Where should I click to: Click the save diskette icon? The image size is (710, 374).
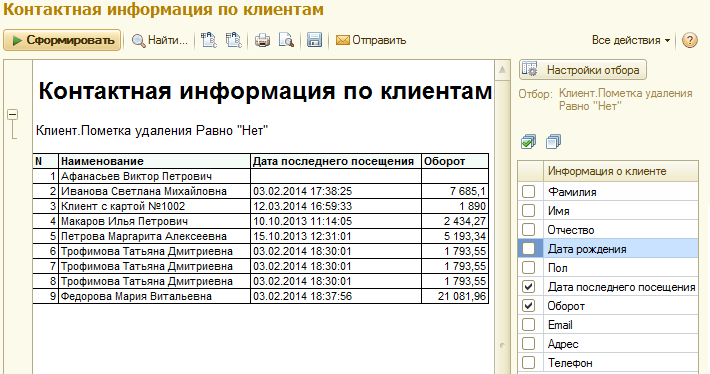coord(314,40)
